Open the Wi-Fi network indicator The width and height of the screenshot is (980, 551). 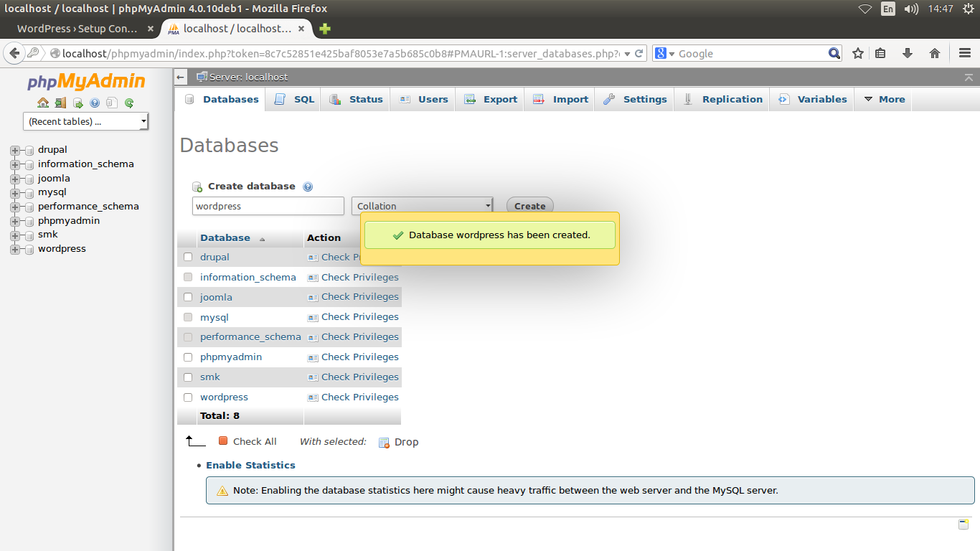point(865,9)
